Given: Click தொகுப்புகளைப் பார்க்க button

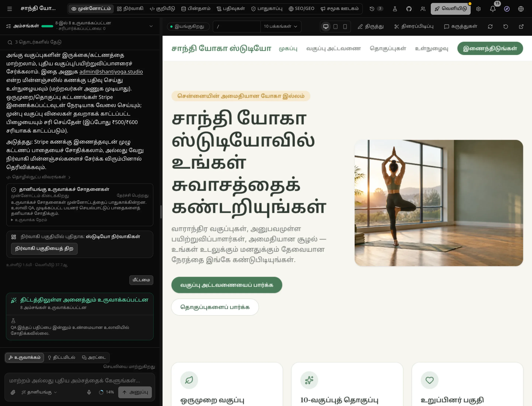Looking at the screenshot, I should tap(215, 307).
